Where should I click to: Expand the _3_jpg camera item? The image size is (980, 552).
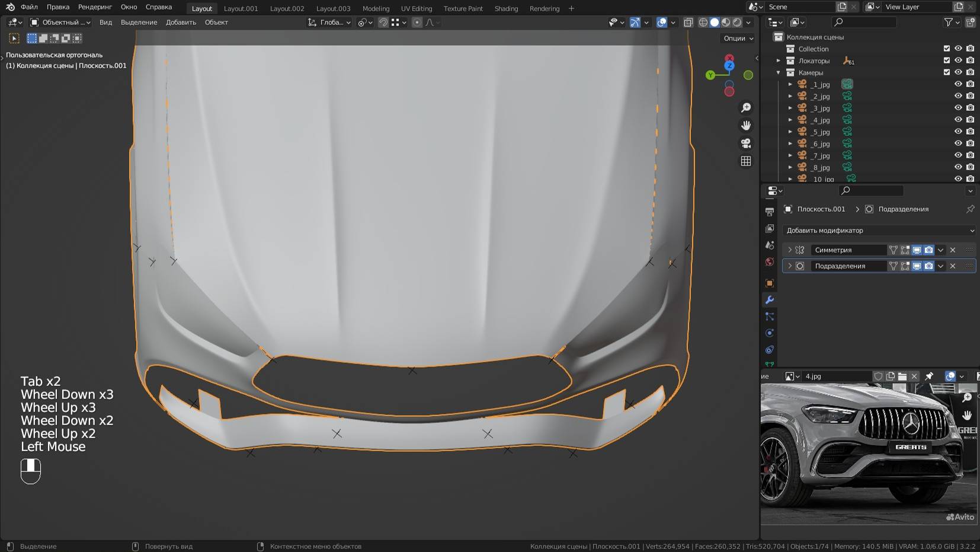(790, 108)
